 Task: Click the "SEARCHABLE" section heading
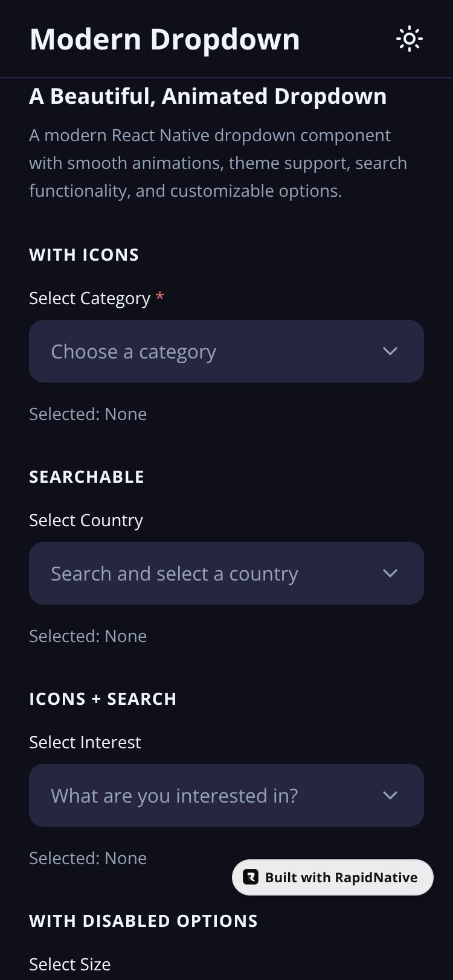coord(86,477)
